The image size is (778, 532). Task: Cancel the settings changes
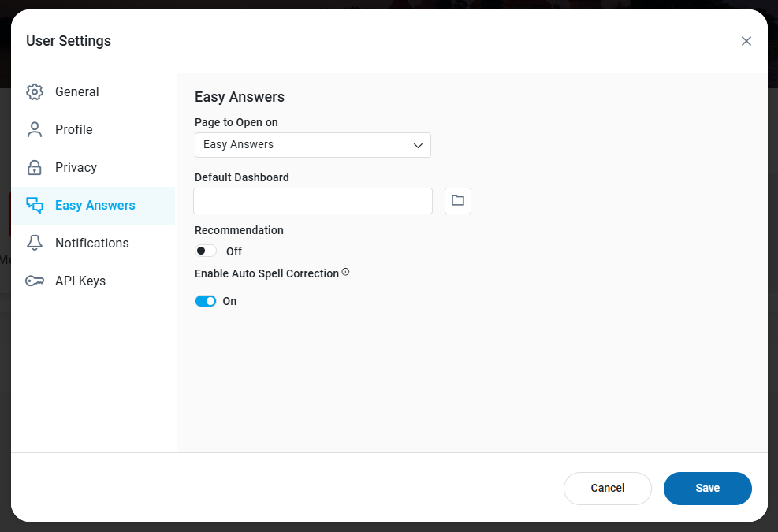point(607,489)
